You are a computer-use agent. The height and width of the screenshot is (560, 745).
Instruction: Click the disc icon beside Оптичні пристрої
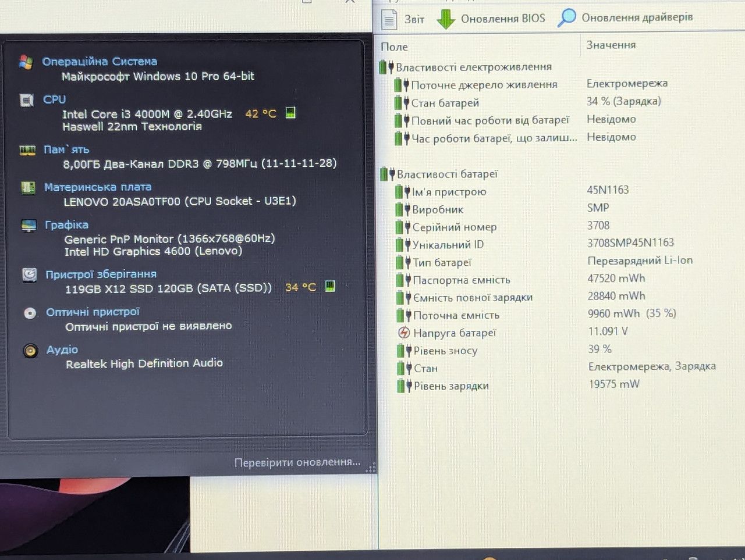[x=30, y=313]
